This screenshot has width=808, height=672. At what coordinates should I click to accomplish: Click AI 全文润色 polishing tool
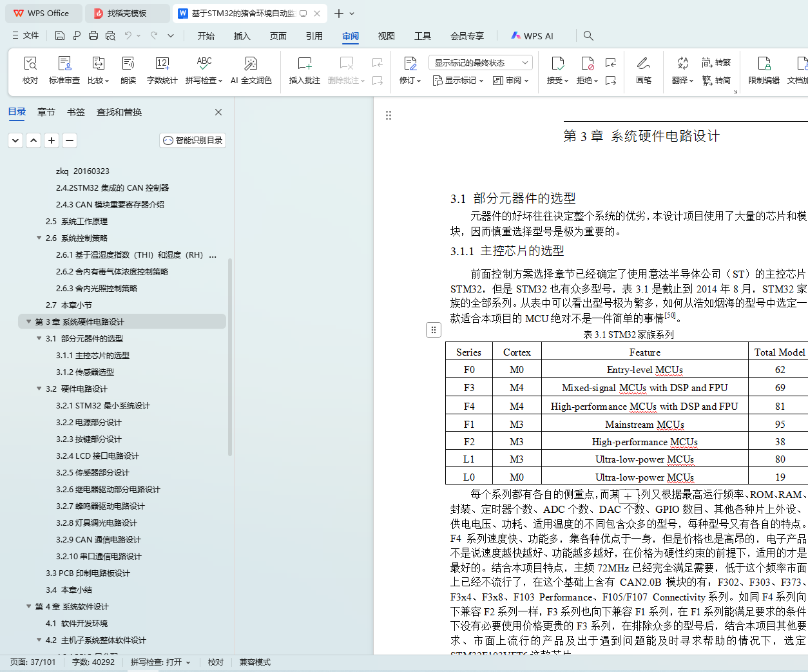click(251, 70)
